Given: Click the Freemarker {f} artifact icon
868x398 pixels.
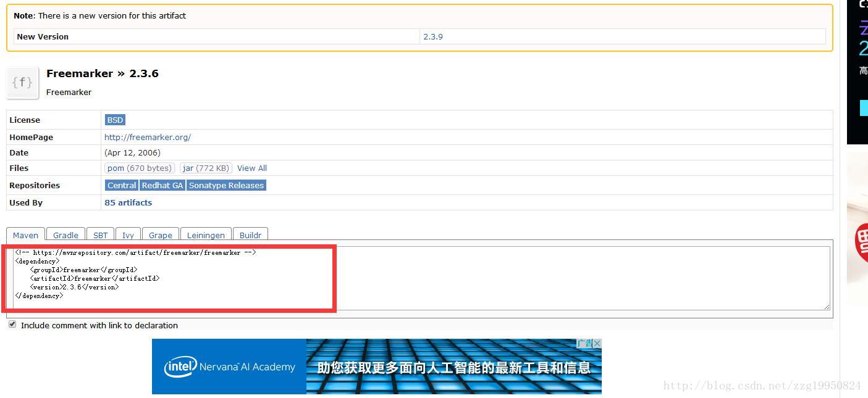Looking at the screenshot, I should click(x=23, y=83).
